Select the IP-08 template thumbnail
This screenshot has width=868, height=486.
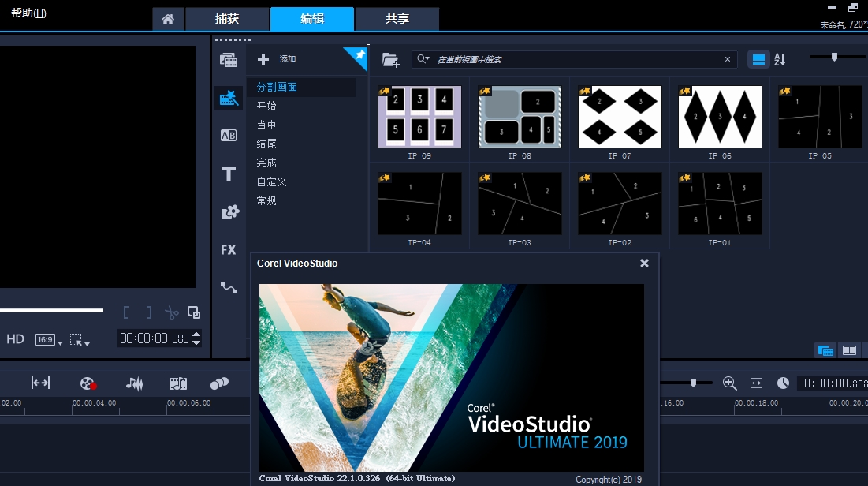pyautogui.click(x=520, y=117)
